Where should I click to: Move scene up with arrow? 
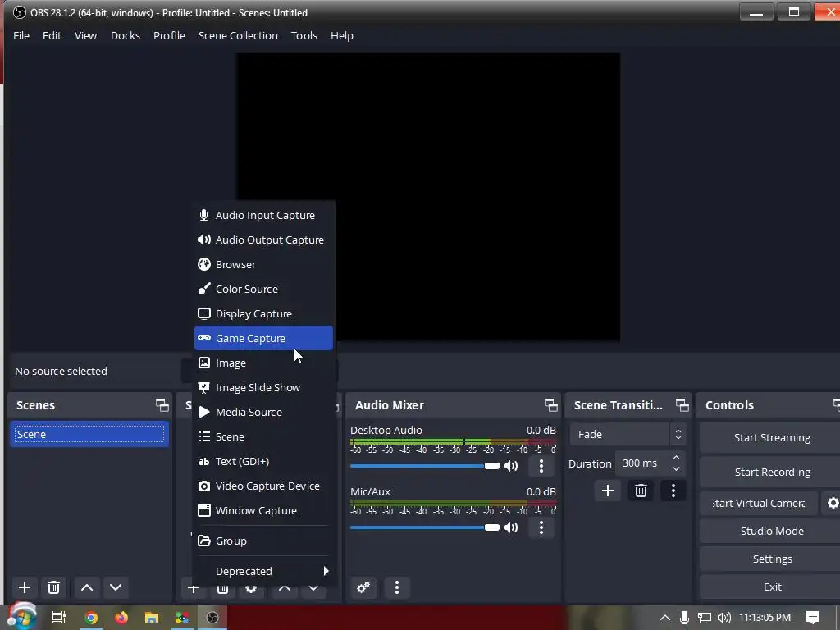tap(87, 587)
